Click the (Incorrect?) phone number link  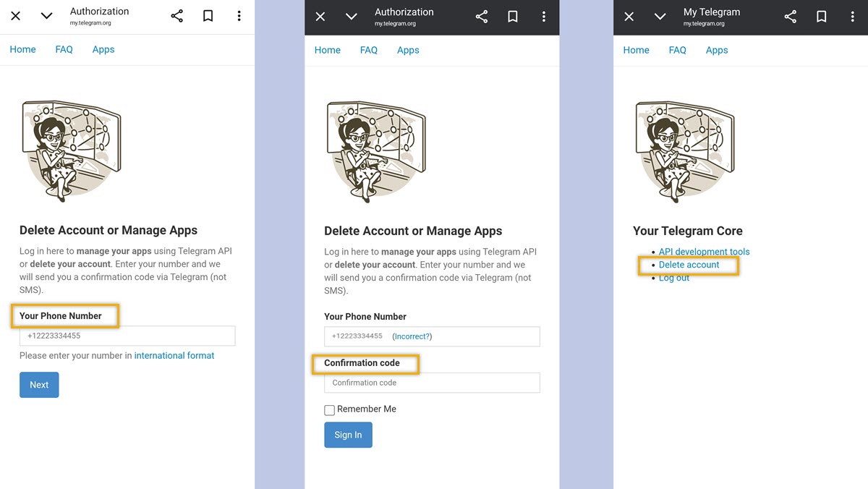pos(412,336)
